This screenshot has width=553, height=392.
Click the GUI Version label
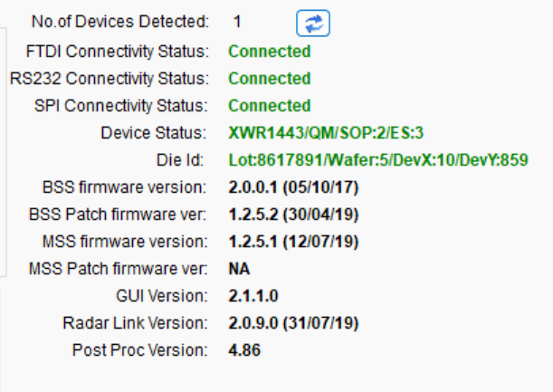(x=161, y=296)
